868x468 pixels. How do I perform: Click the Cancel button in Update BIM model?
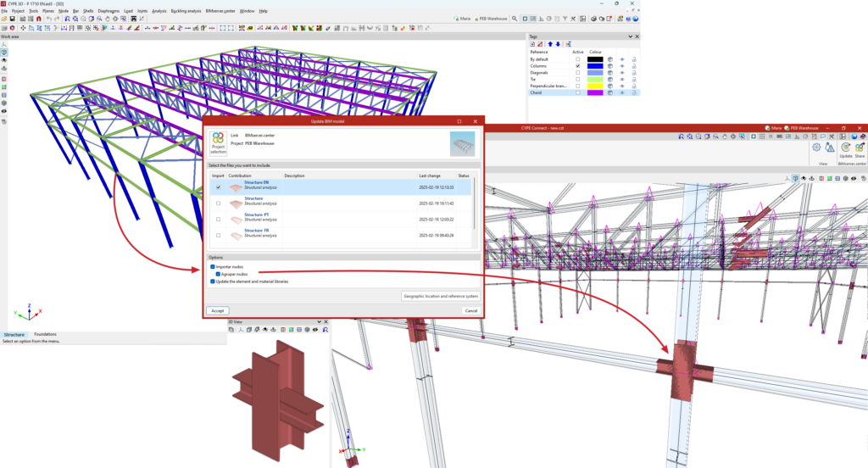point(471,310)
